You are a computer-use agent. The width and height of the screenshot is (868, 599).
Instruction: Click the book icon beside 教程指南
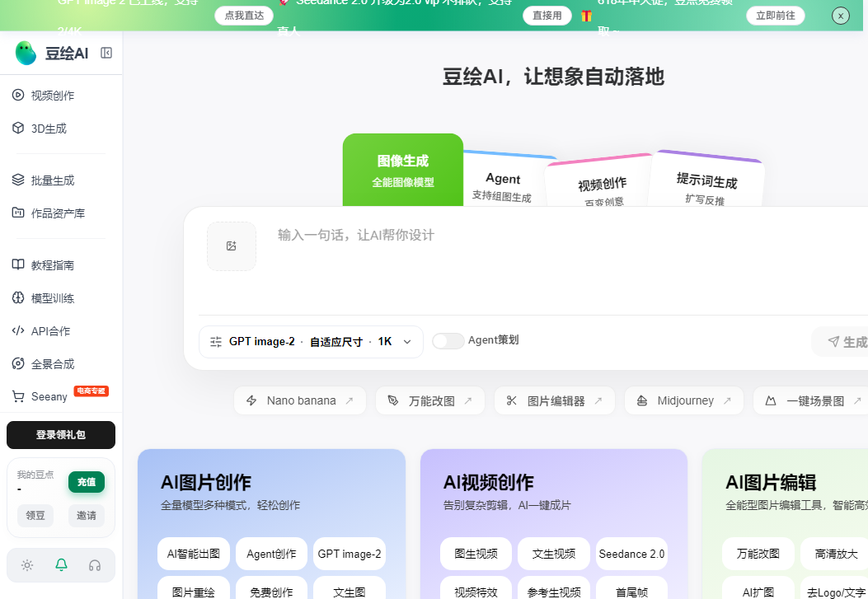point(18,264)
